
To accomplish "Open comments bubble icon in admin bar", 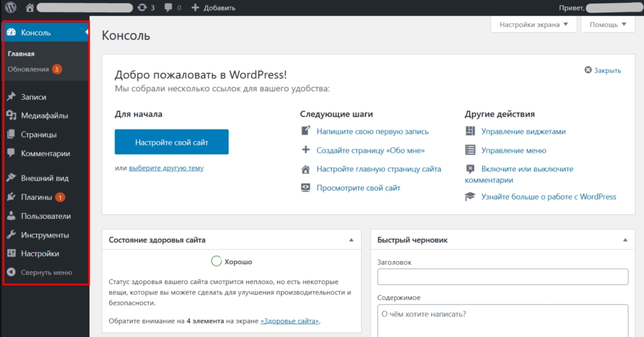I will [x=169, y=8].
